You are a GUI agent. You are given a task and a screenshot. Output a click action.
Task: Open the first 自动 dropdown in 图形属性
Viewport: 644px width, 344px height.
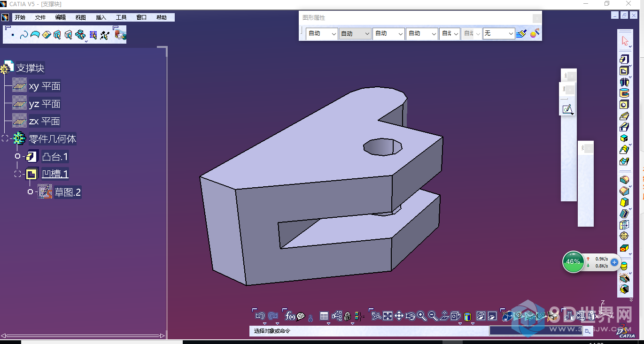click(321, 33)
